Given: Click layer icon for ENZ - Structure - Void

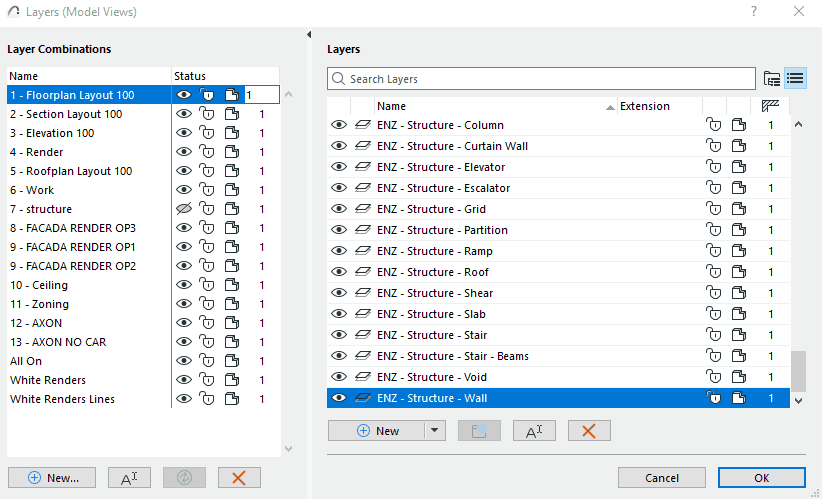Looking at the screenshot, I should [362, 376].
